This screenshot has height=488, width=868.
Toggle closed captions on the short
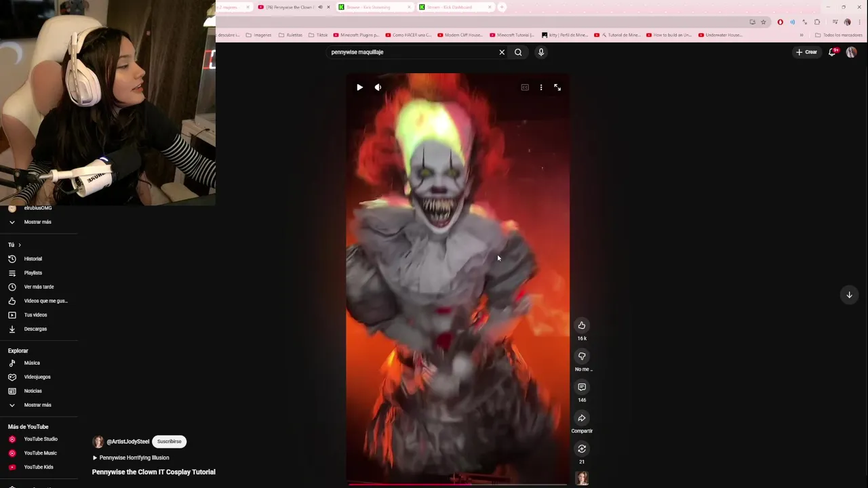pos(525,87)
